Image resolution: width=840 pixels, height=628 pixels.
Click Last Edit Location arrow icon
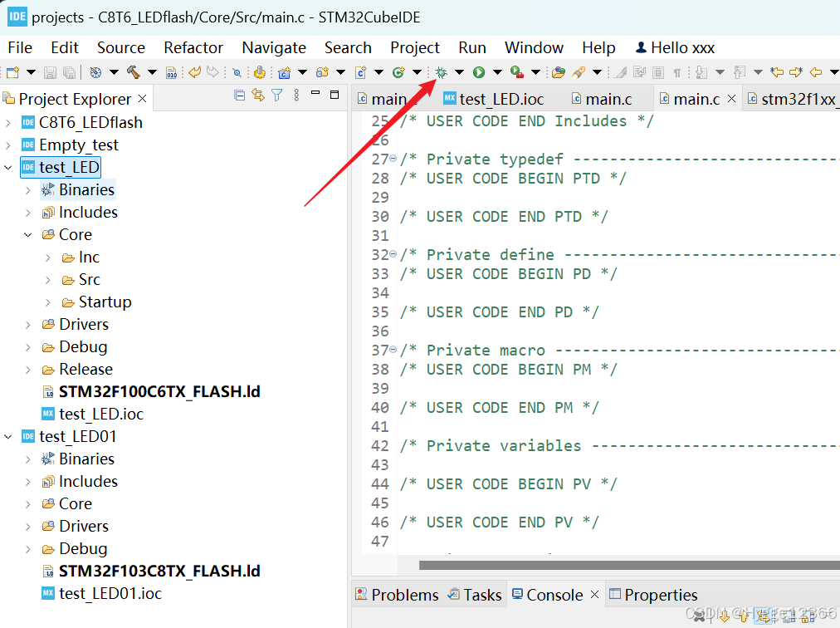[776, 72]
